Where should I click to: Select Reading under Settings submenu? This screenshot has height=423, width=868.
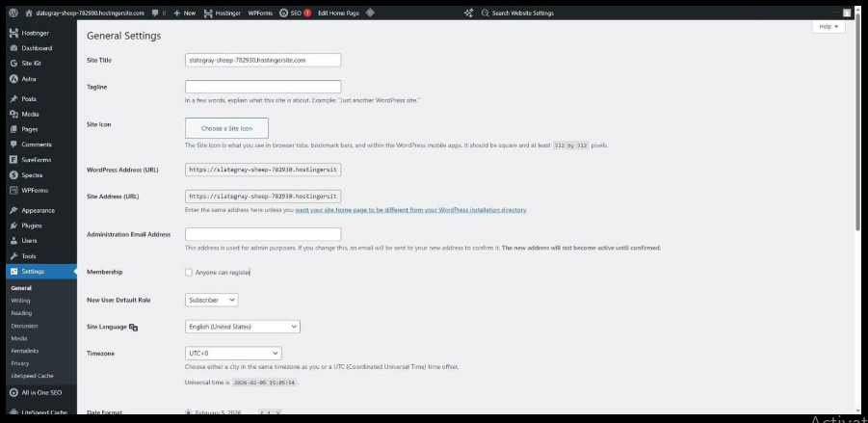[21, 313]
